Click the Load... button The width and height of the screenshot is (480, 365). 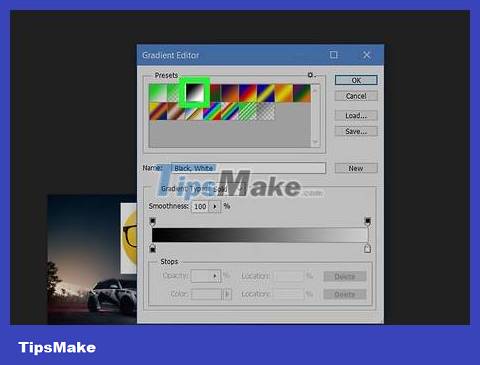pyautogui.click(x=356, y=115)
